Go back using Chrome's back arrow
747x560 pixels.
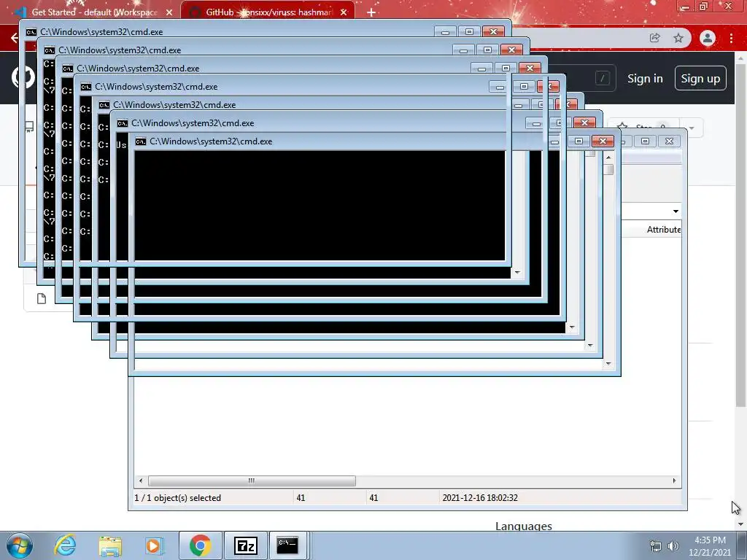(x=14, y=38)
